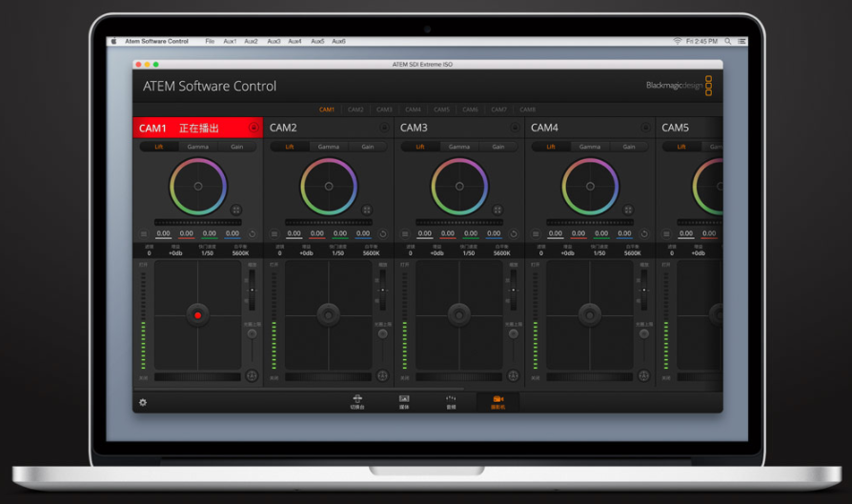Click the CAM1 color wheel center

click(198, 187)
